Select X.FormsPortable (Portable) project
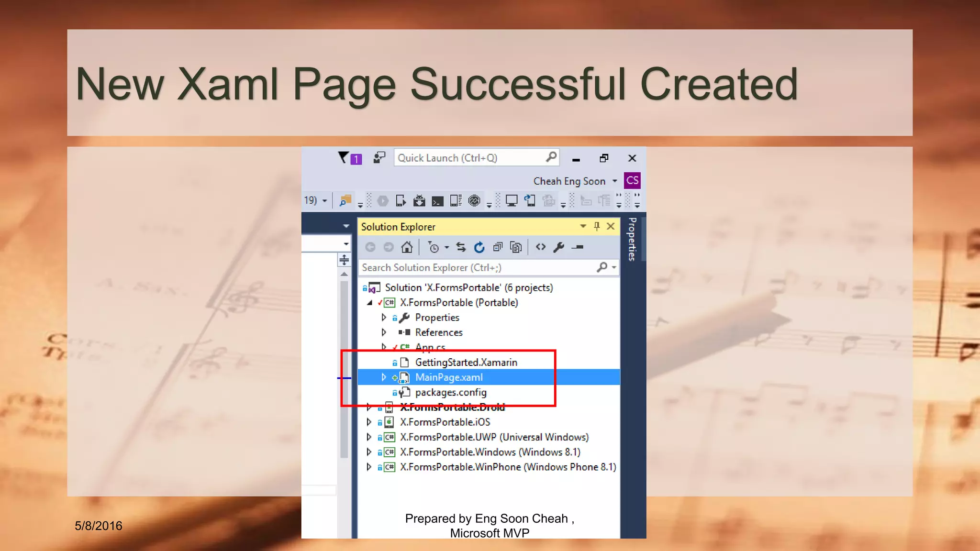 [x=459, y=303]
